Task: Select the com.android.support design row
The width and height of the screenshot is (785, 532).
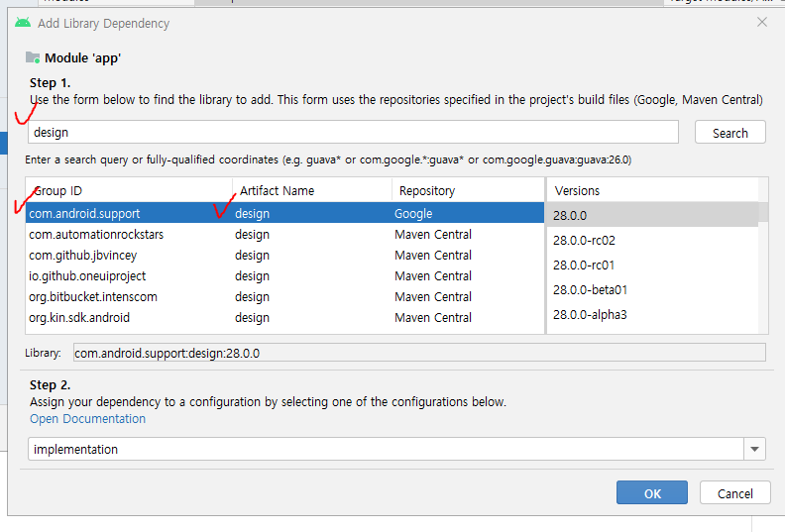Action: pyautogui.click(x=284, y=213)
